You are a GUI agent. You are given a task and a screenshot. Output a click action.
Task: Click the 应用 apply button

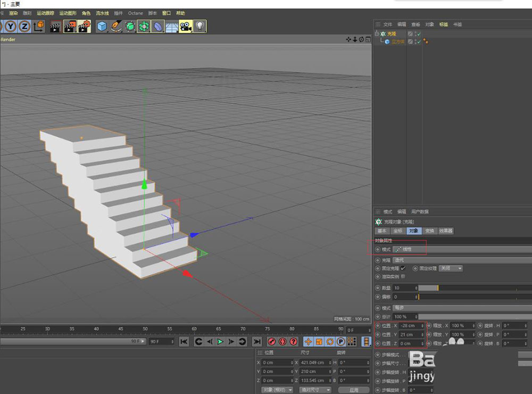(354, 390)
